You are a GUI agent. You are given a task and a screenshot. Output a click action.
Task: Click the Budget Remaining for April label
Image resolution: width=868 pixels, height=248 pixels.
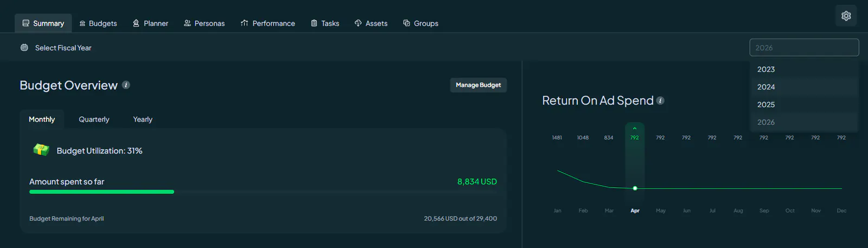point(66,219)
